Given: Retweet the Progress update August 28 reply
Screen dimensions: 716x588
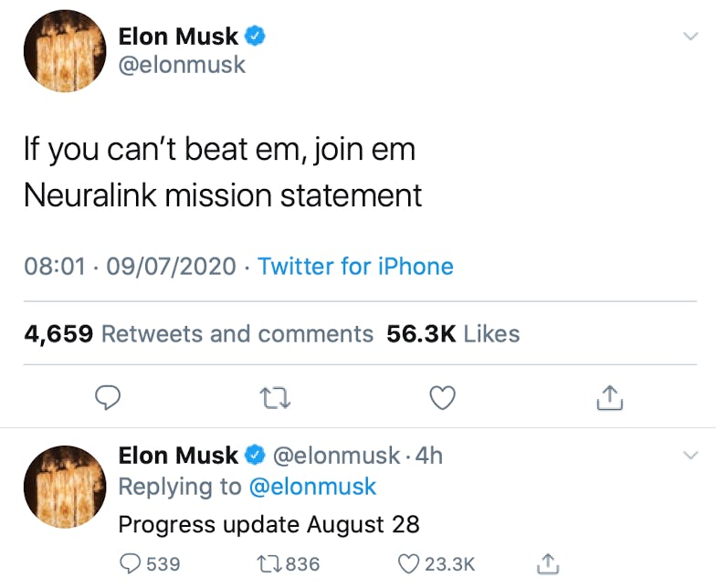Looking at the screenshot, I should pos(273,563).
